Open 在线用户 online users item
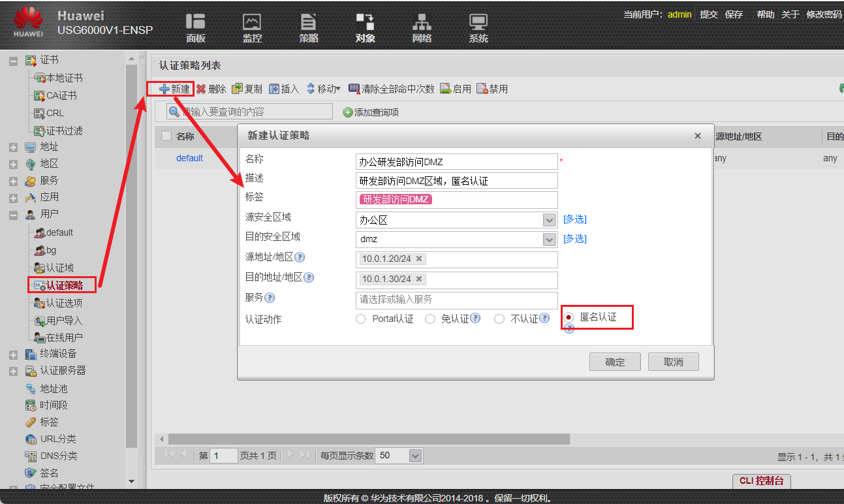 (x=64, y=338)
